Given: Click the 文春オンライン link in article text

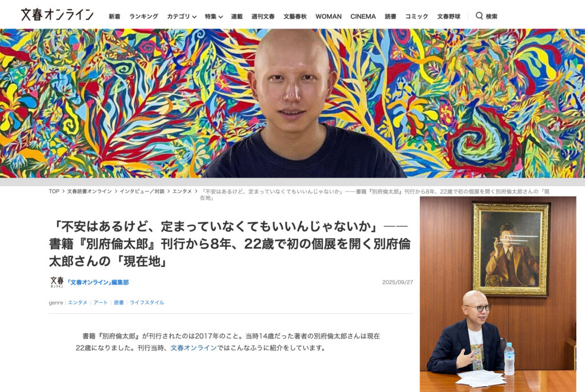Looking at the screenshot, I should coord(193,347).
